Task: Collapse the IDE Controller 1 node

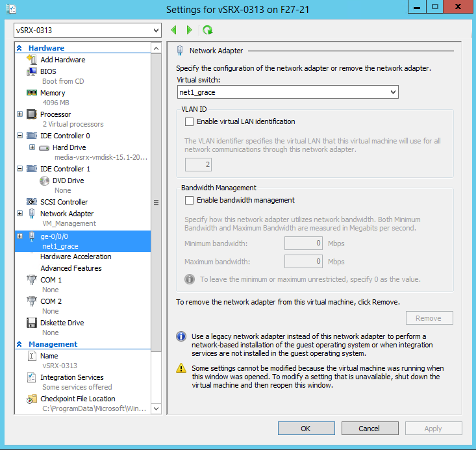Action: click(x=19, y=169)
